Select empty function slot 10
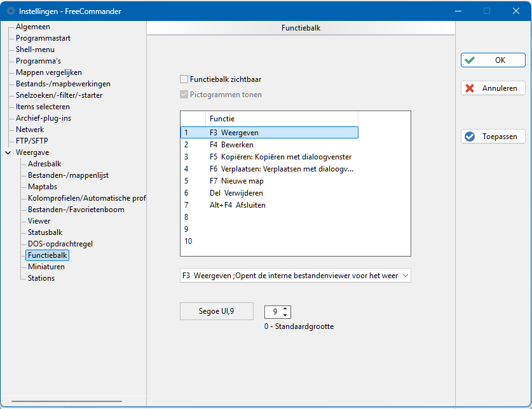 click(x=269, y=241)
